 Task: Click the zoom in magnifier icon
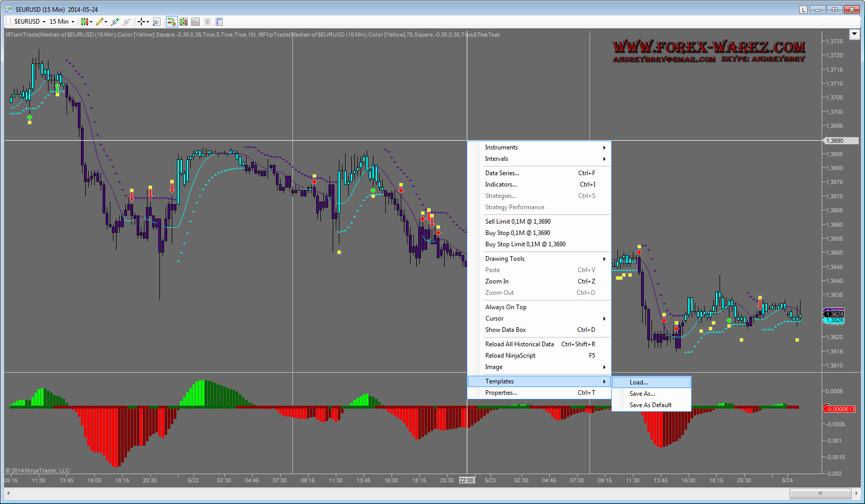tap(115, 22)
